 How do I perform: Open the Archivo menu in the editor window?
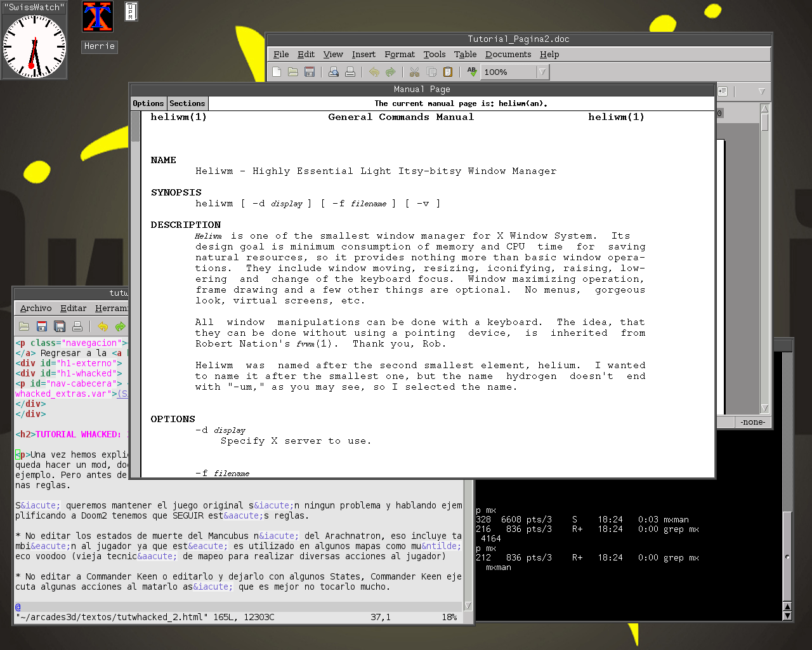36,308
